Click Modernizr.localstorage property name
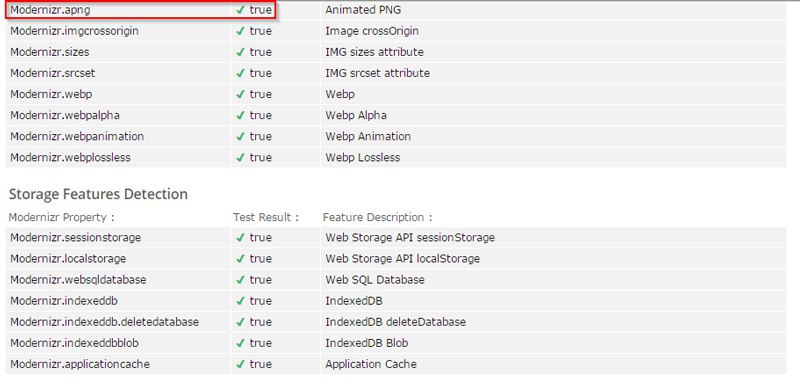Image resolution: width=800 pixels, height=386 pixels. point(68,259)
